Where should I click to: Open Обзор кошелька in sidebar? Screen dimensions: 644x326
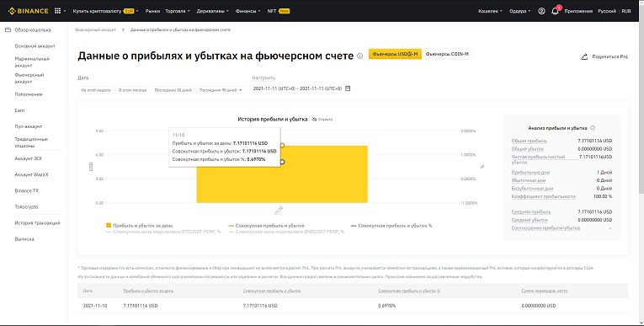33,30
